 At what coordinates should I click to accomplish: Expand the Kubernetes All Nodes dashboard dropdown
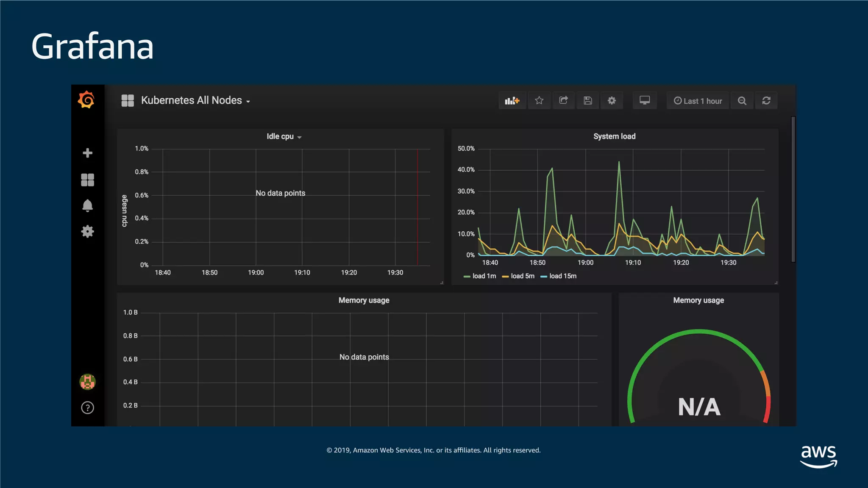195,101
